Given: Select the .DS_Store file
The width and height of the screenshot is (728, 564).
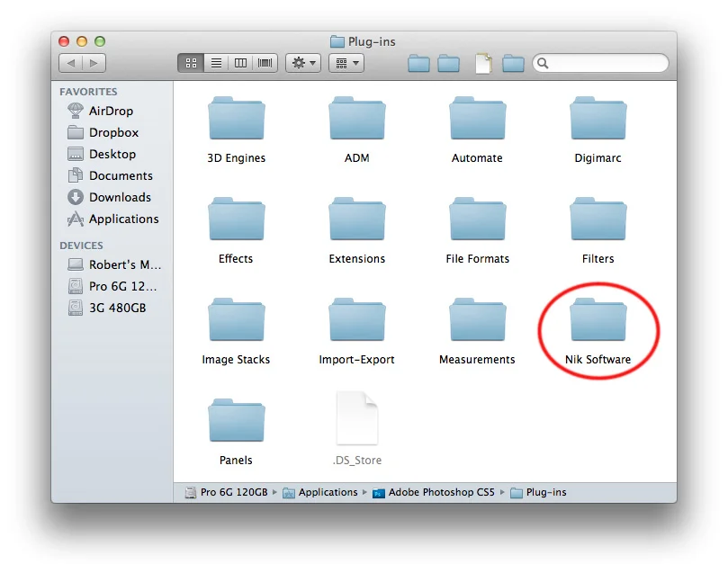Looking at the screenshot, I should [x=357, y=418].
